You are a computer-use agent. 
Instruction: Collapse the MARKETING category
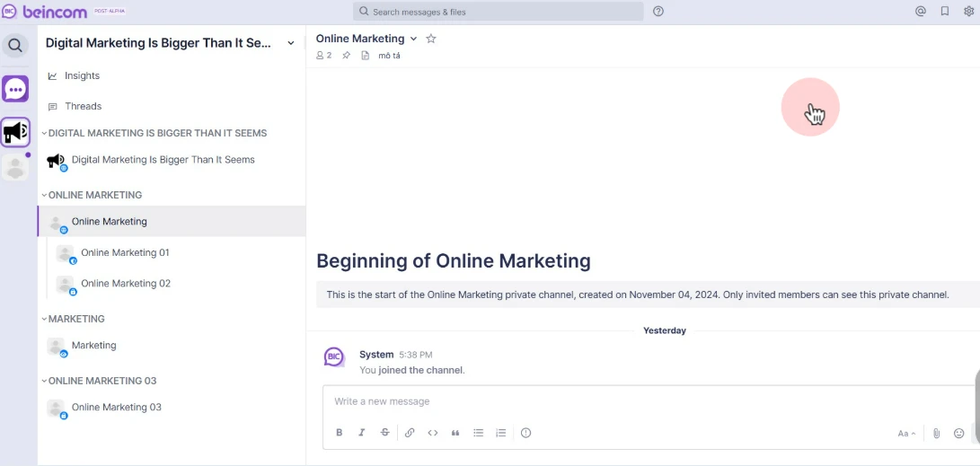point(44,319)
